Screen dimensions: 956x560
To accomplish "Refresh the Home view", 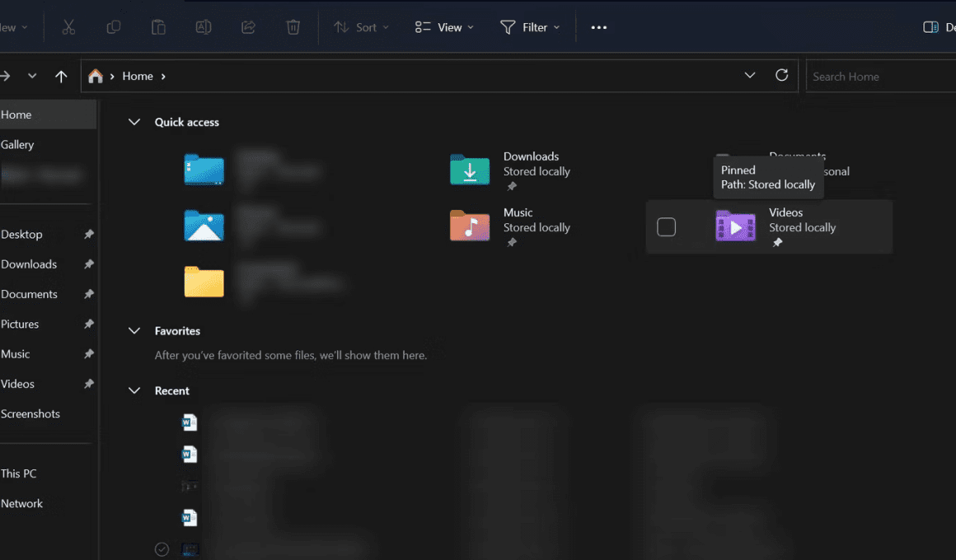I will pyautogui.click(x=781, y=76).
